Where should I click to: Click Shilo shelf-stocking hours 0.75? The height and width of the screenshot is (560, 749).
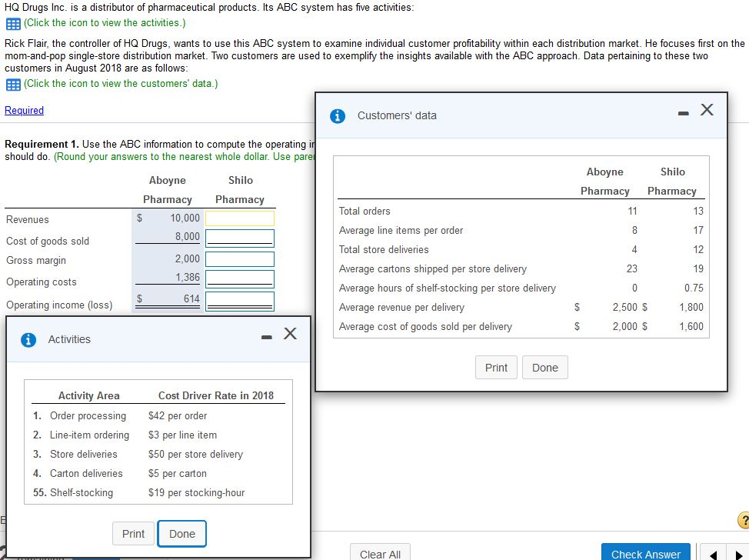point(694,288)
